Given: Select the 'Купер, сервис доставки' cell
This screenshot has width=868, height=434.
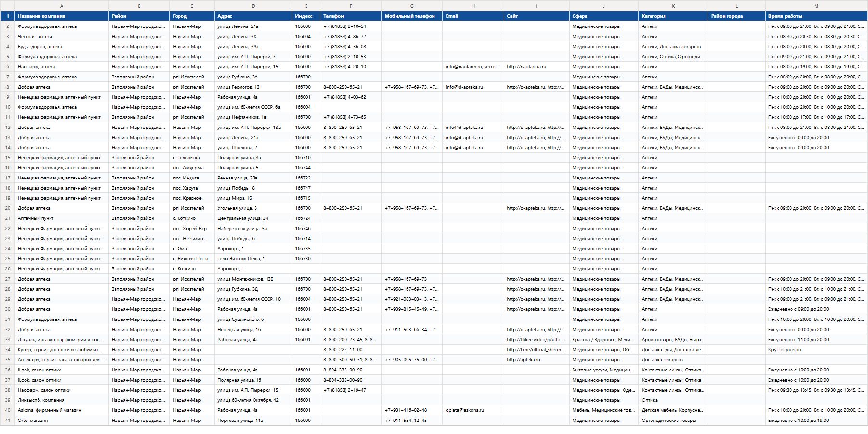Looking at the screenshot, I should (62, 350).
